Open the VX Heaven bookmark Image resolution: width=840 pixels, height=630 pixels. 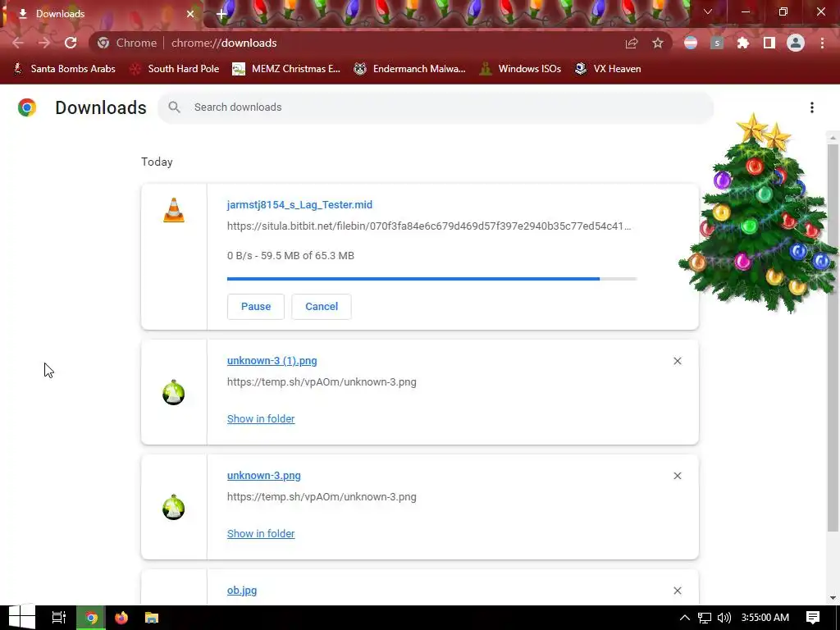pyautogui.click(x=608, y=69)
